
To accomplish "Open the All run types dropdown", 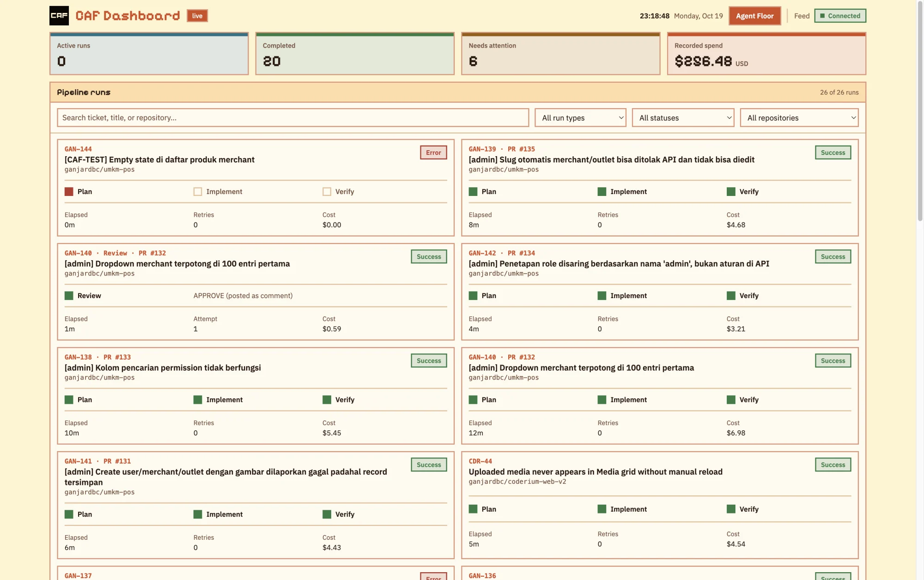I will pos(580,118).
